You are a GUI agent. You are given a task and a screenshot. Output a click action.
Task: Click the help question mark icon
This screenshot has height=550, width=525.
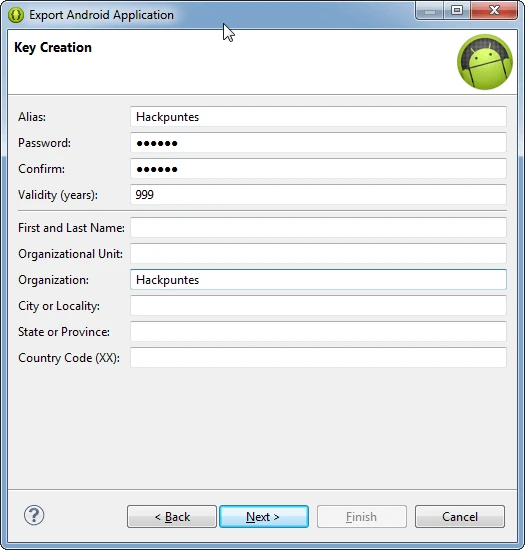pos(34,515)
